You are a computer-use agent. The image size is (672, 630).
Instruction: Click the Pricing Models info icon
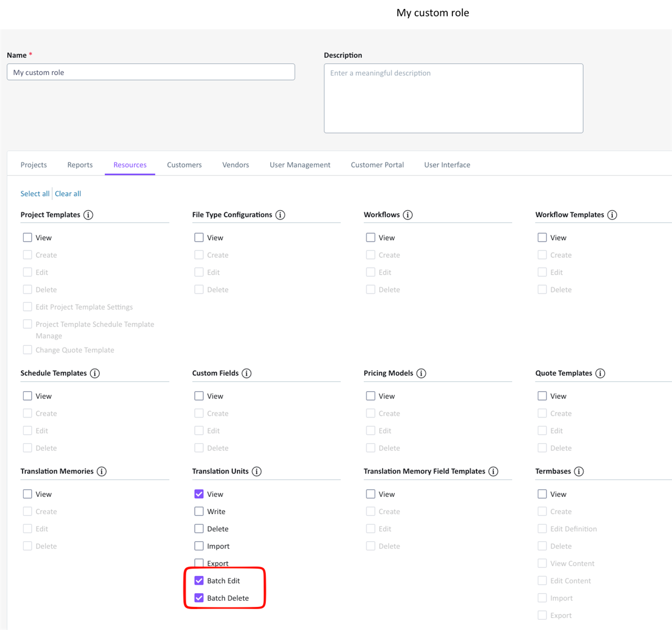422,373
